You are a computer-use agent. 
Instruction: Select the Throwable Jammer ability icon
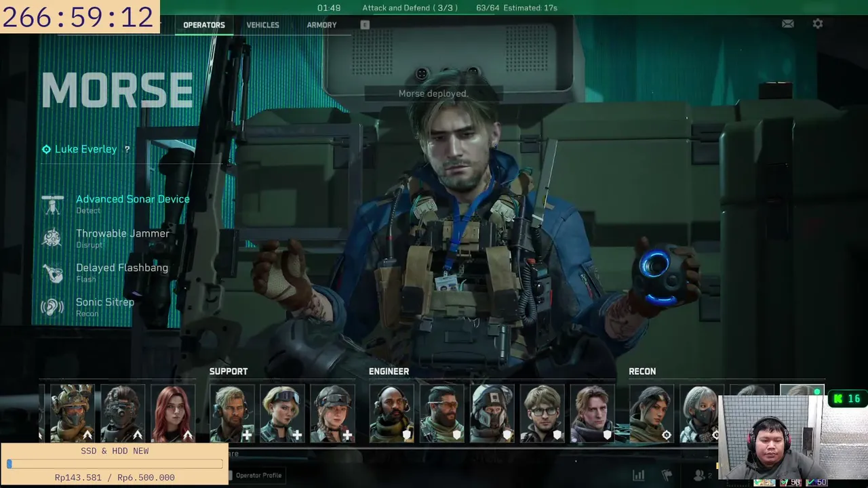point(52,238)
